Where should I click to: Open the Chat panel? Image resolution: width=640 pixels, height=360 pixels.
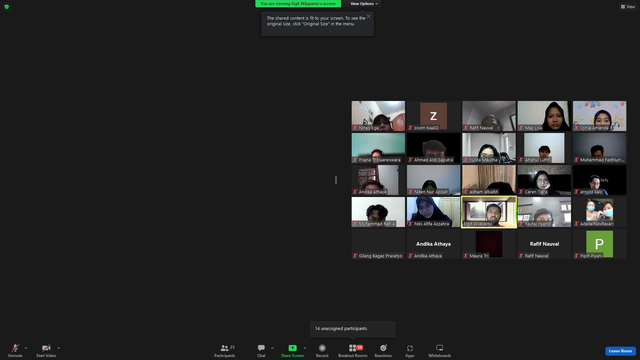261,350
